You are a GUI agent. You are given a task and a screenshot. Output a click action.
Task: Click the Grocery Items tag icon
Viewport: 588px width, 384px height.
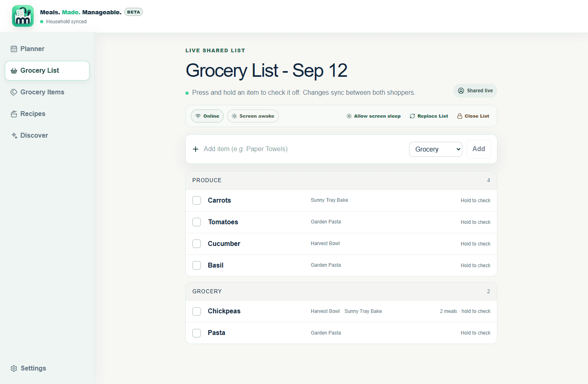[14, 92]
